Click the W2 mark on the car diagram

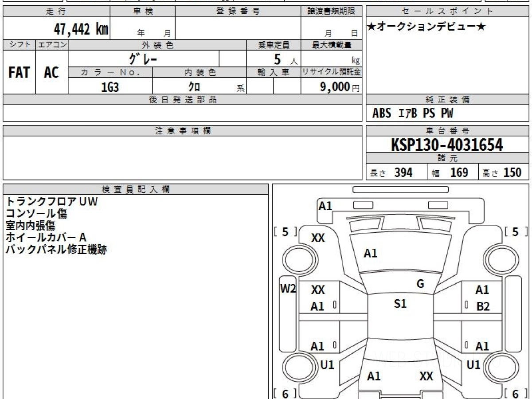(288, 289)
